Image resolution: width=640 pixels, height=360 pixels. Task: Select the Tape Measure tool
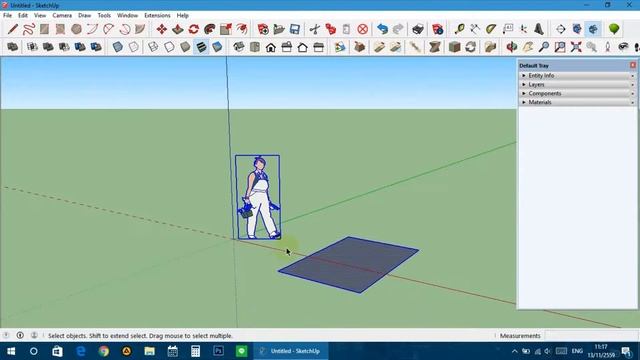[459, 29]
